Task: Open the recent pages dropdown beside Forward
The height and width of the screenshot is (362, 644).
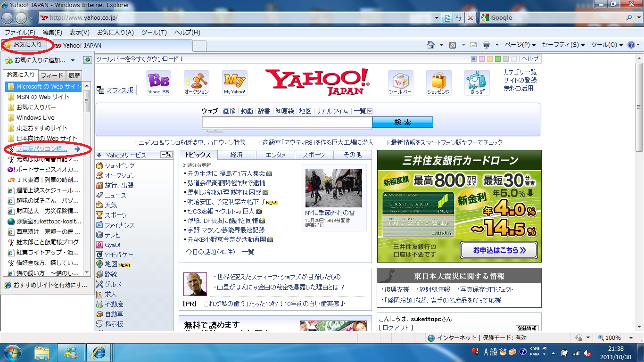Action: point(31,18)
